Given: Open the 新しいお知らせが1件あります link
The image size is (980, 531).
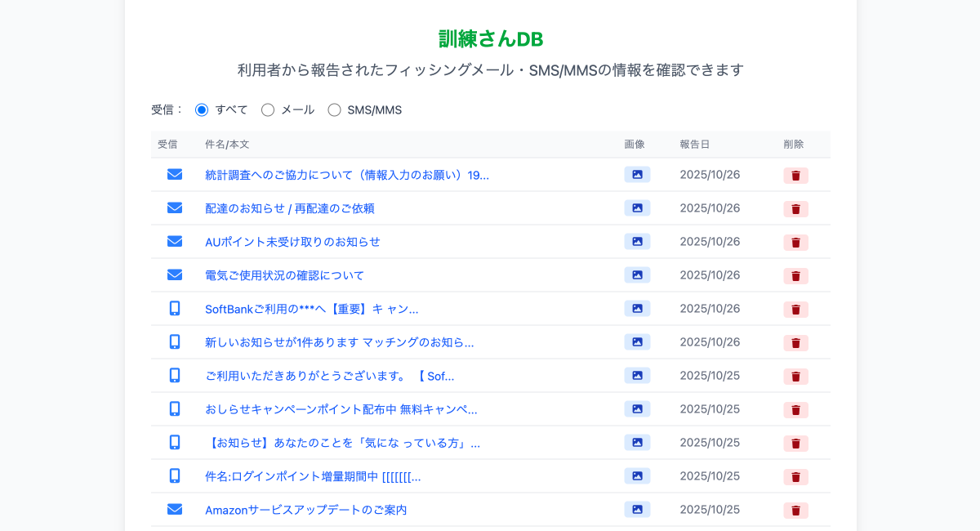Looking at the screenshot, I should (x=341, y=341).
